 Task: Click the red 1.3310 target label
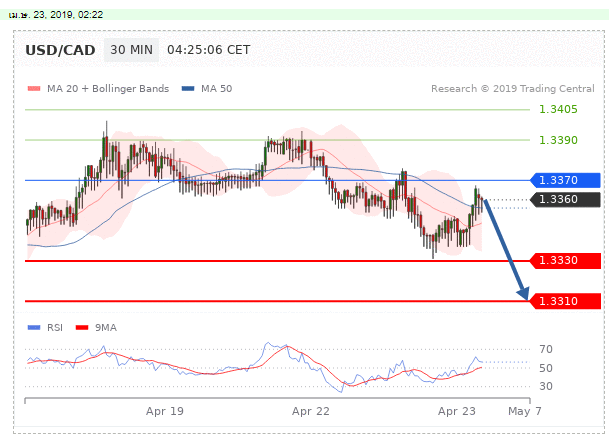tap(566, 301)
